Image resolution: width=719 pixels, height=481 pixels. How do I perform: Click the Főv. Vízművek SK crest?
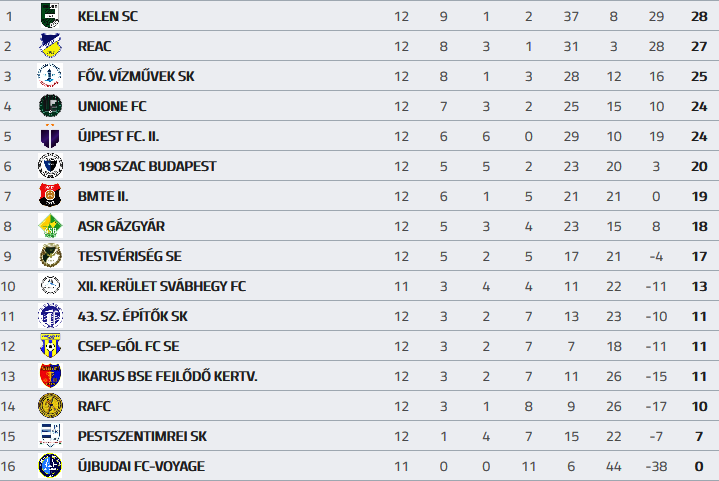coord(50,76)
